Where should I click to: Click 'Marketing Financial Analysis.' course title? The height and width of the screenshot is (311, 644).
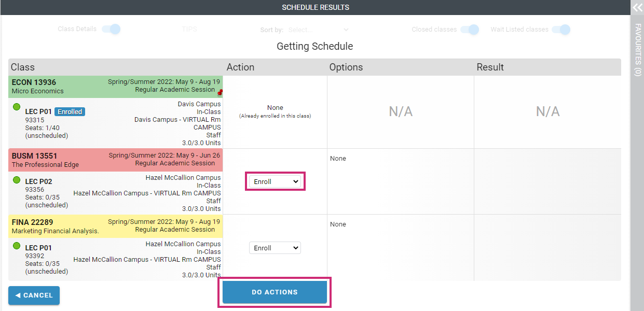[x=55, y=231]
